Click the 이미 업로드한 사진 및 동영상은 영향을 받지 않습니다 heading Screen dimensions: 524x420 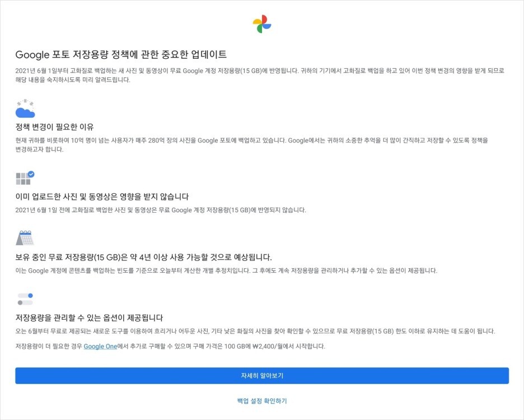click(x=102, y=197)
